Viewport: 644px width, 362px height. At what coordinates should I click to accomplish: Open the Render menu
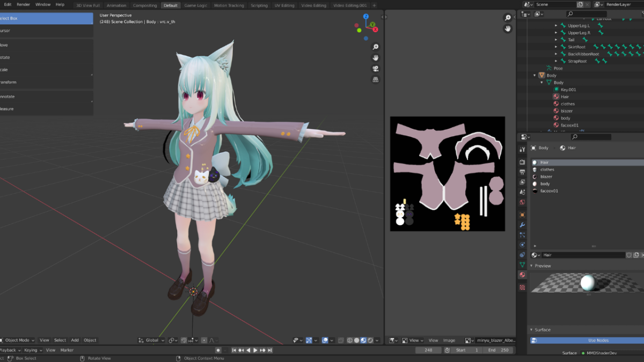tap(24, 4)
